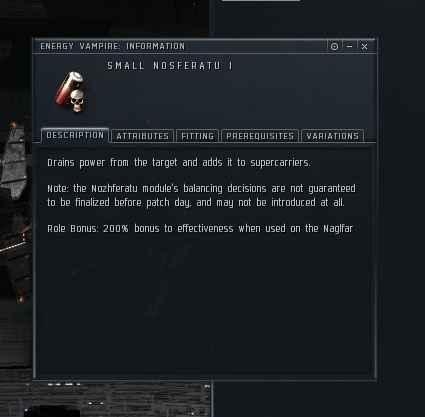This screenshot has height=417, width=425.
Task: Click the "Nozhferatu" word in the note
Action: tap(114, 188)
